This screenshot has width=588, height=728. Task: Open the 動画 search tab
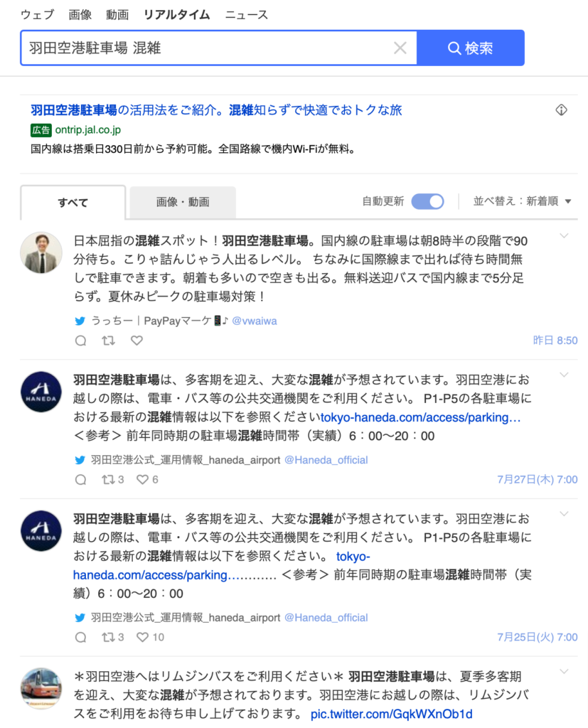[x=117, y=15]
